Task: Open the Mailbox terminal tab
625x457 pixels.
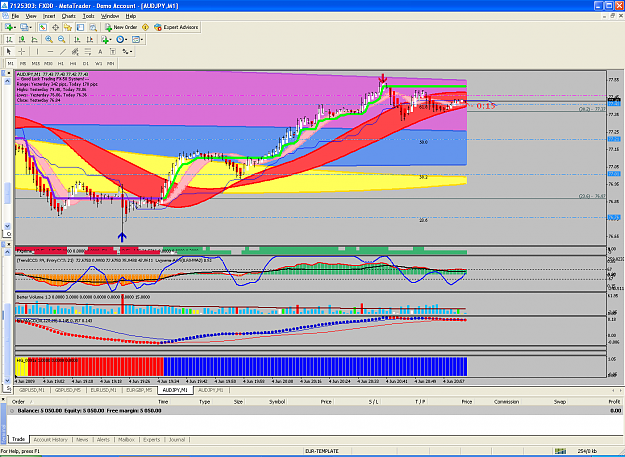Action: 126,439
